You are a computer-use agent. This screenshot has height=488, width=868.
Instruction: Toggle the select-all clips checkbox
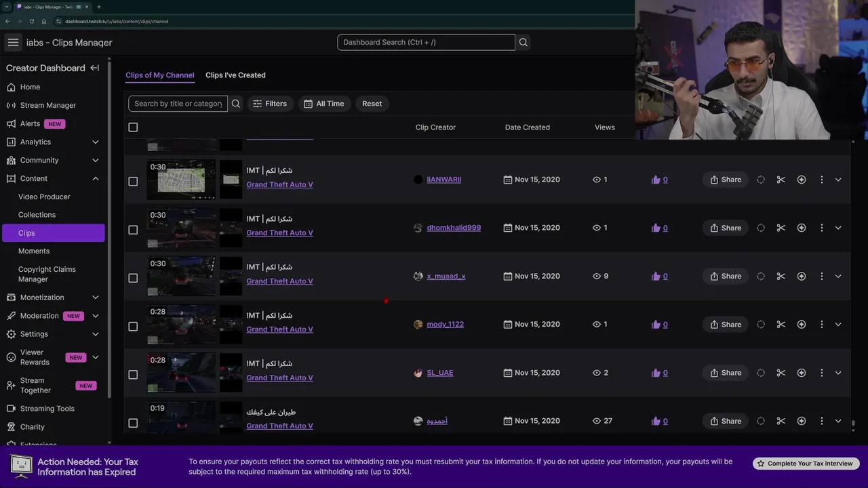click(x=133, y=127)
